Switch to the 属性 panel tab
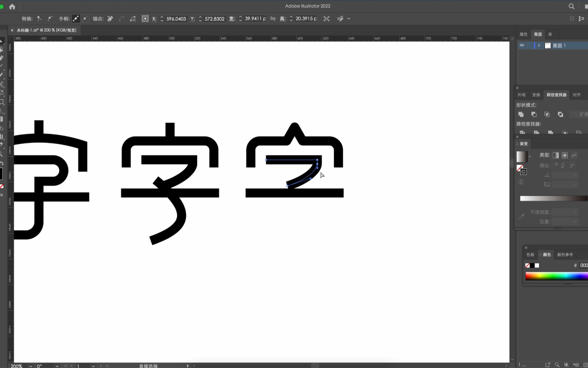The width and height of the screenshot is (588, 368). click(523, 34)
